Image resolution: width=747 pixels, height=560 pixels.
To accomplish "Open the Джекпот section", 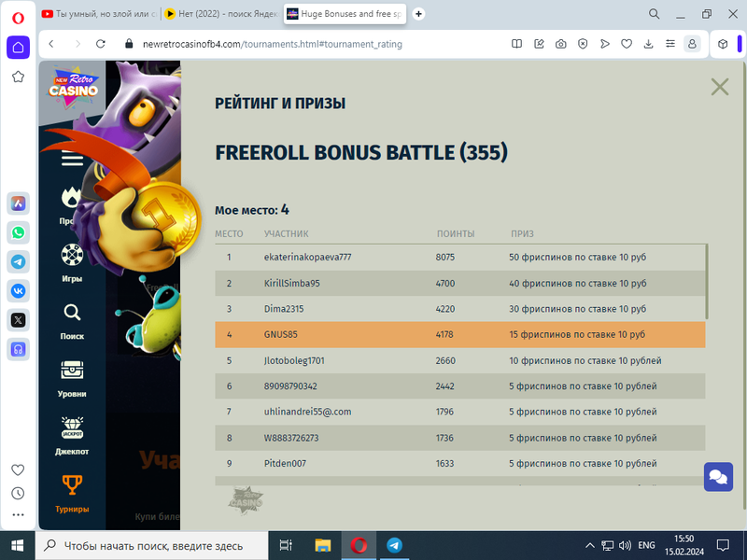I will coord(72,427).
